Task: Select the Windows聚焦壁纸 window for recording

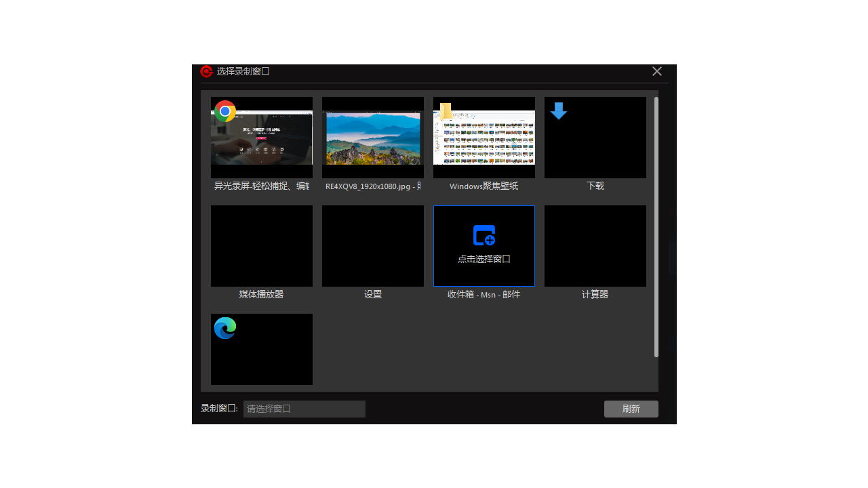Action: [484, 137]
